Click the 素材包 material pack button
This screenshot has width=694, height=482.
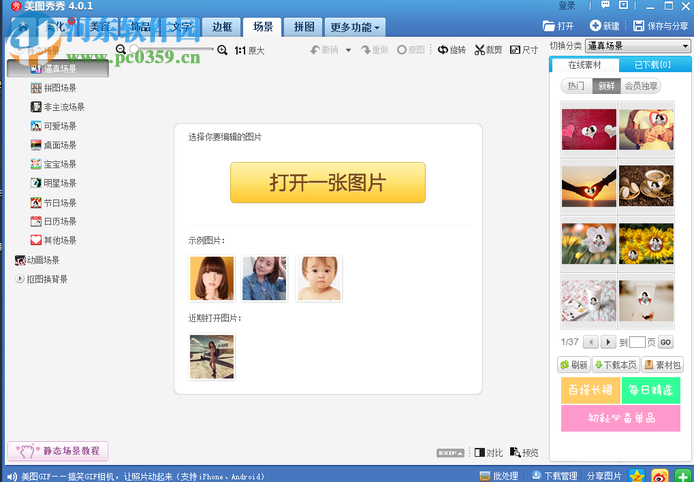(x=662, y=365)
